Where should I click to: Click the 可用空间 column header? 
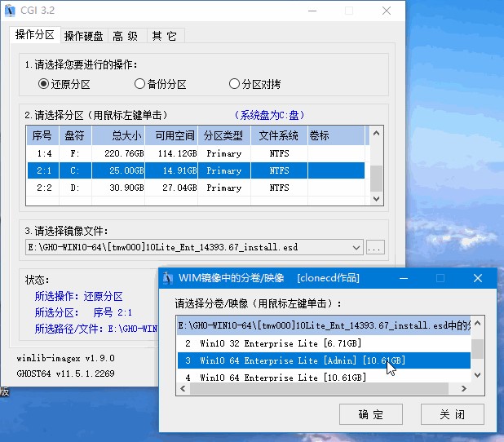coord(171,135)
